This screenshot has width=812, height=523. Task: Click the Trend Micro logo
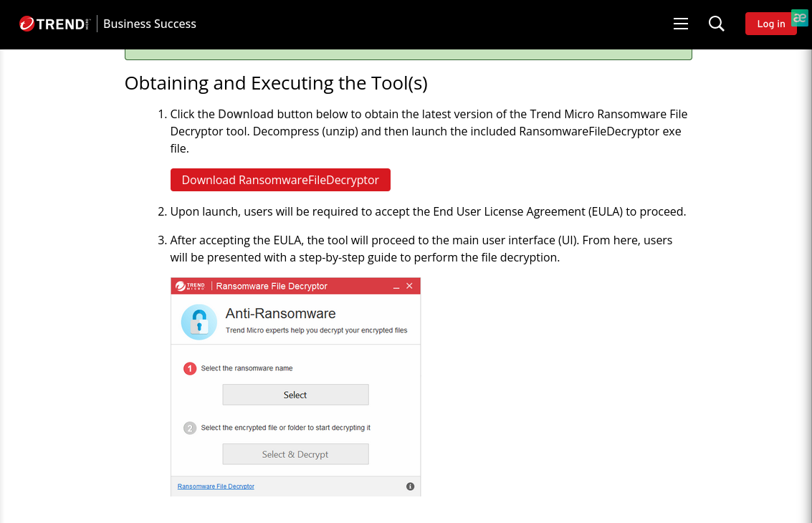tap(54, 24)
